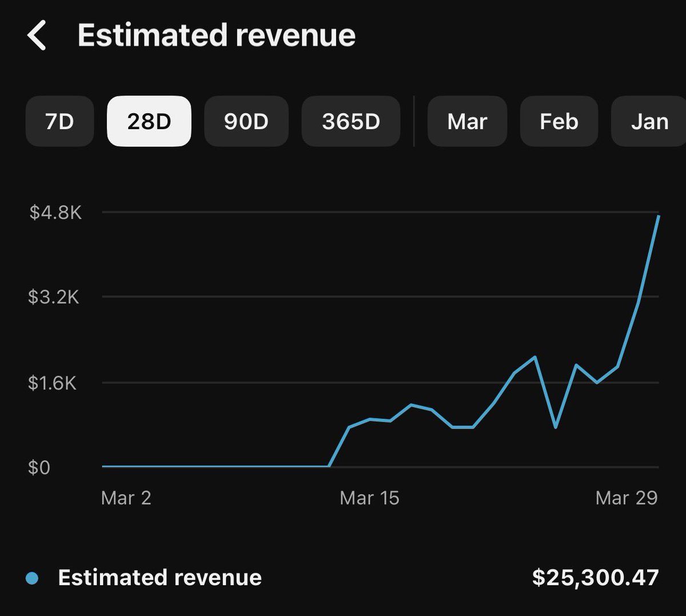The image size is (686, 616).
Task: Show revenue for Feb
Action: point(559,121)
